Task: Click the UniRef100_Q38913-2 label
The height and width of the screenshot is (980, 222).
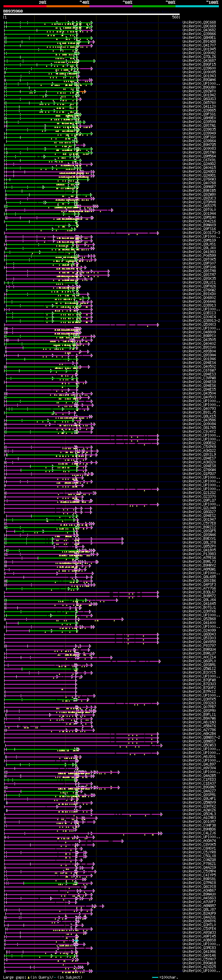Action: click(x=201, y=321)
